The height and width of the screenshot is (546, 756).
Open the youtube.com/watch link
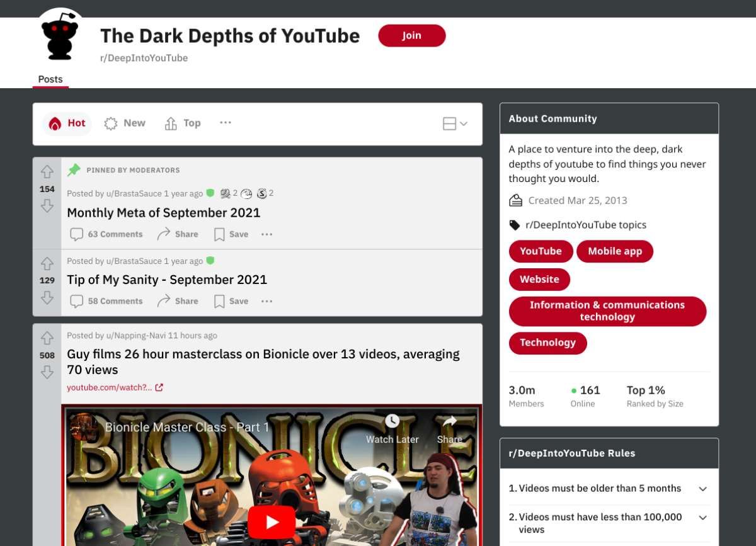(110, 387)
